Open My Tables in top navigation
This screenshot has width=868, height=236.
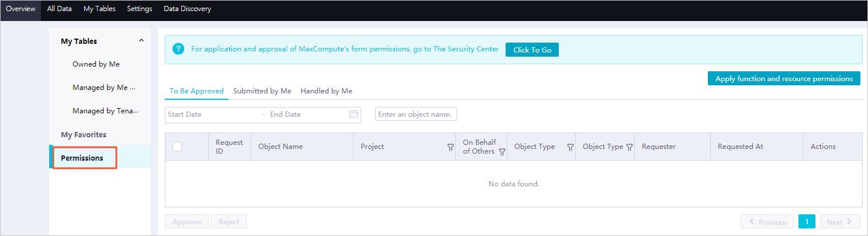[x=99, y=9]
